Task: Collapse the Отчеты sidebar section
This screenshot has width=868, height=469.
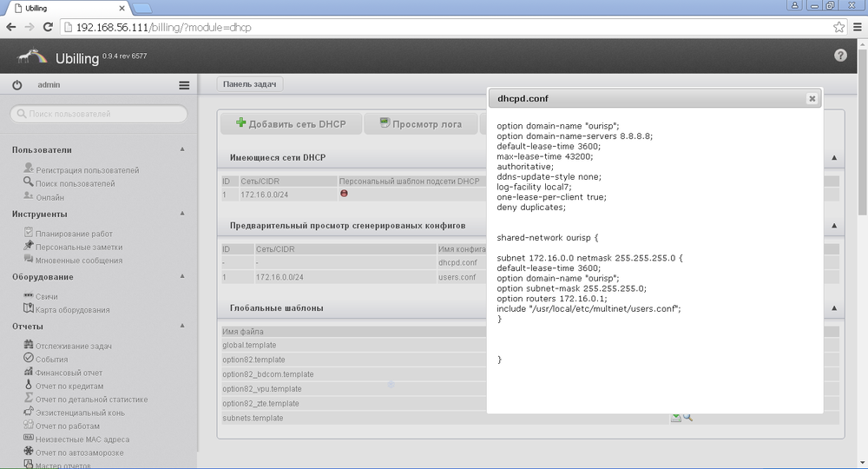Action: (182, 326)
